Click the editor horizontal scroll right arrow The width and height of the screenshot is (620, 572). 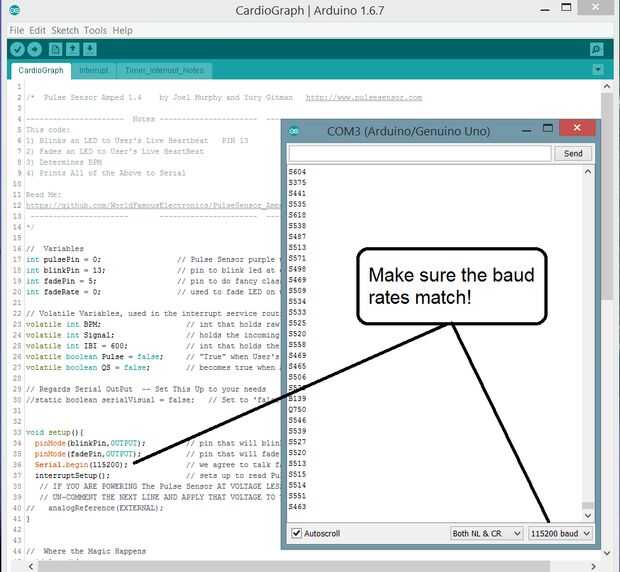click(594, 566)
